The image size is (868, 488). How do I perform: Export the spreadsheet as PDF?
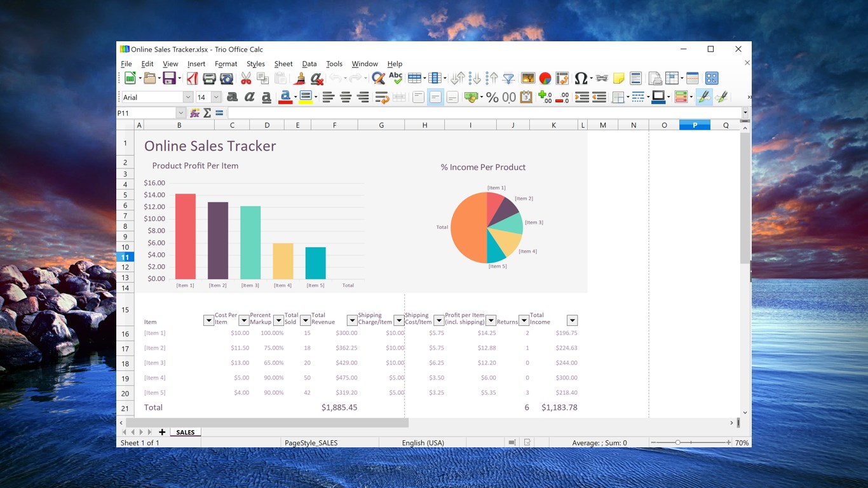[191, 78]
